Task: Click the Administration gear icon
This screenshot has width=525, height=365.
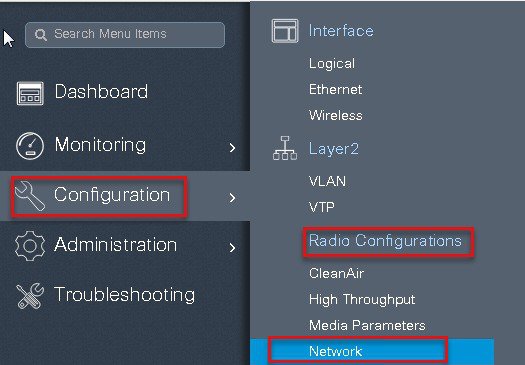Action: [30, 246]
